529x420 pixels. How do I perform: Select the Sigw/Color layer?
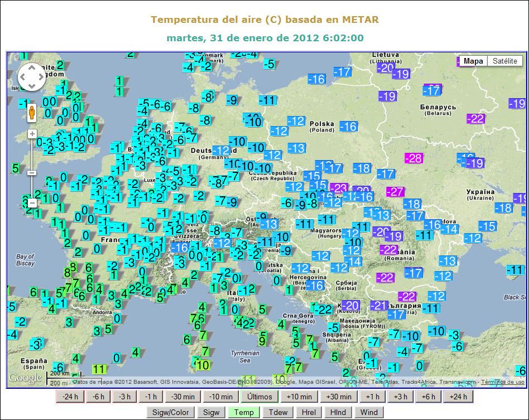(x=170, y=412)
